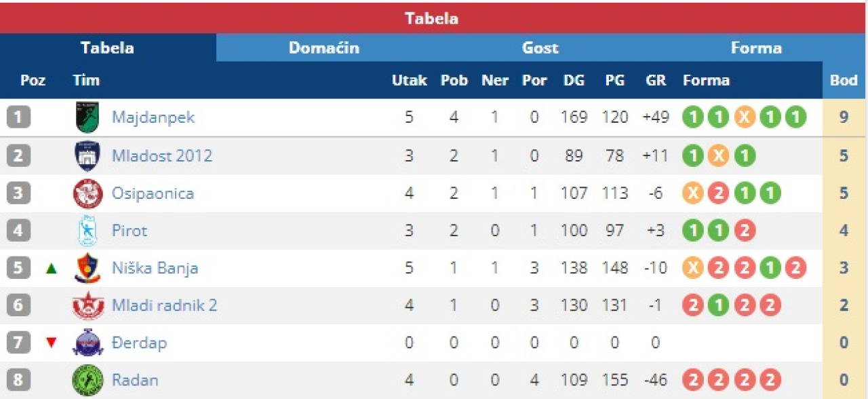Open the Majdanpek team link
Screen dimensions: 868x399
153,117
